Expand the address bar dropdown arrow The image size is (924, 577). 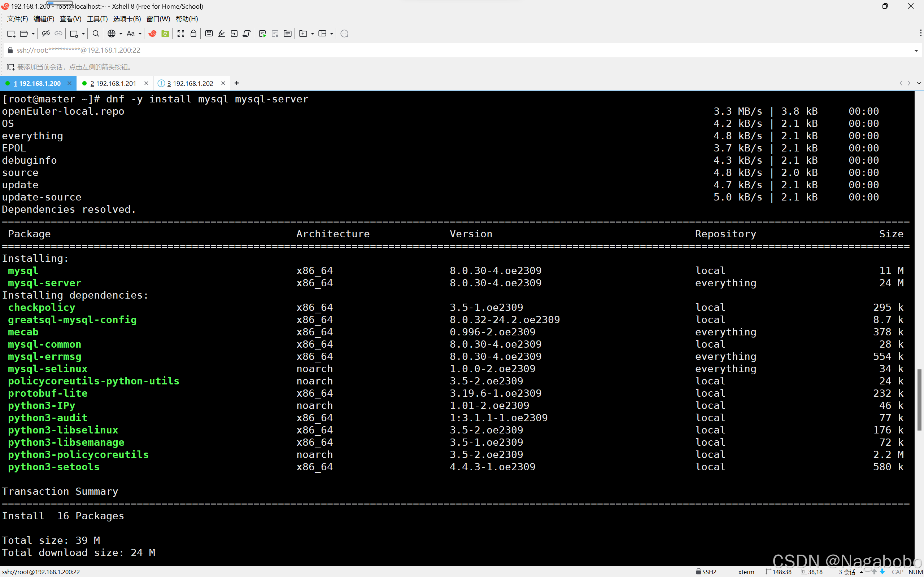916,50
